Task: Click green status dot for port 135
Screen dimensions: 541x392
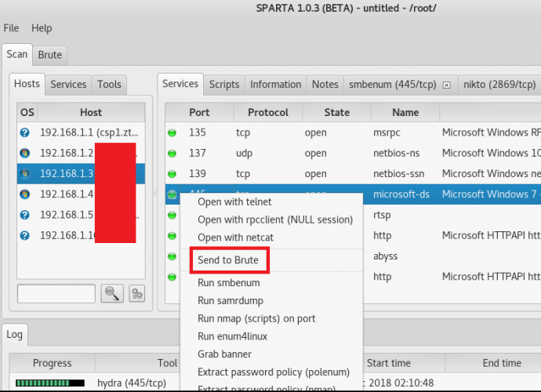Action: (172, 132)
